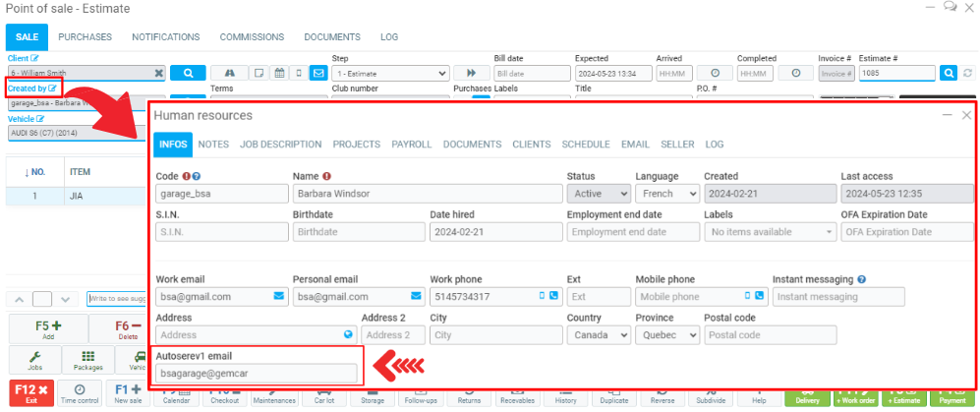Click the Autoserev1 email input field

point(256,373)
